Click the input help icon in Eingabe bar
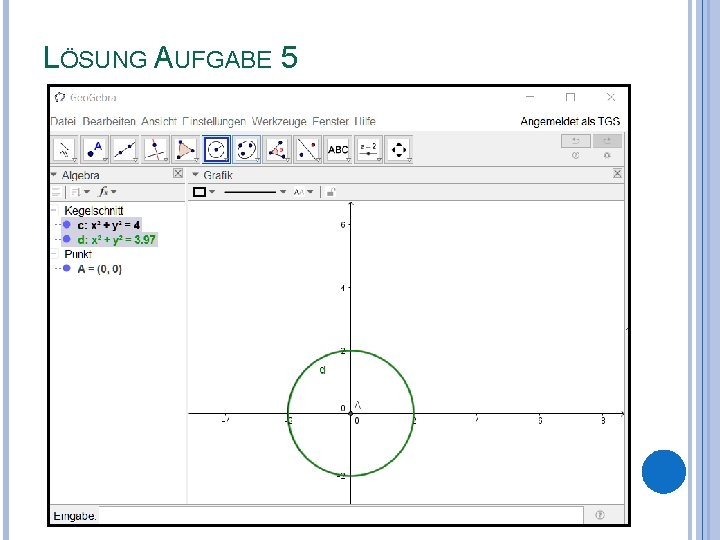Viewport: 720px width, 540px height. coord(600,515)
